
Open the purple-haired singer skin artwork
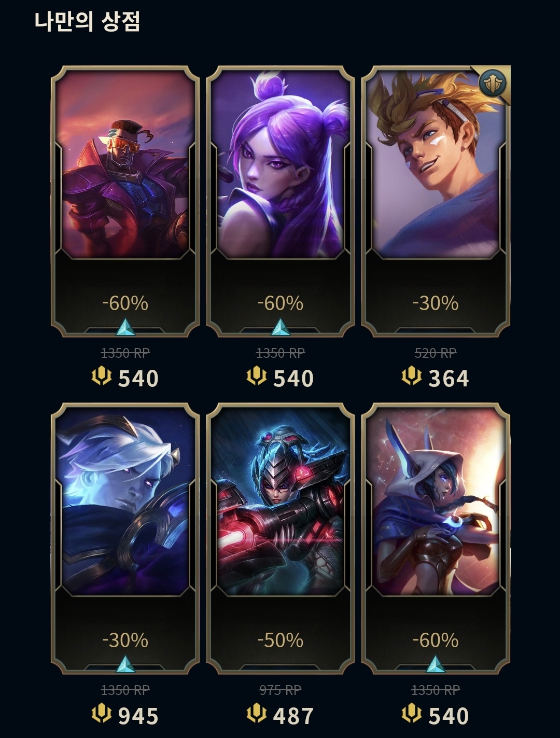[281, 163]
